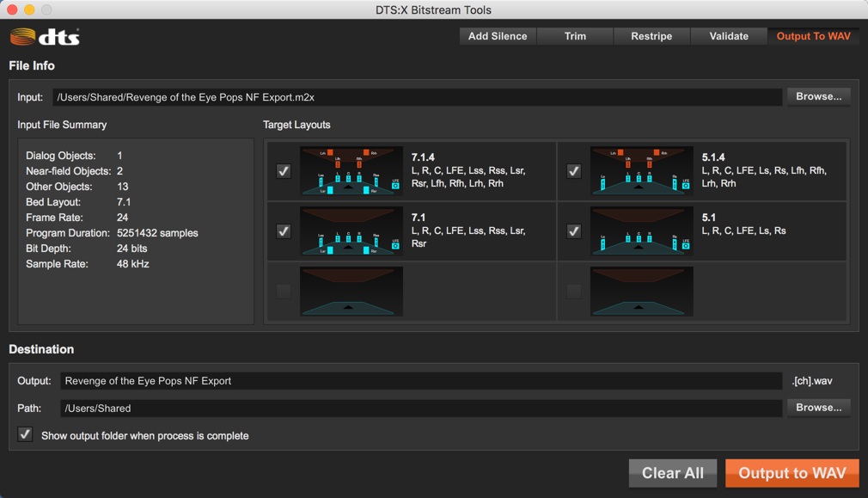Click the orange Output to WAV button
868x498 pixels.
click(792, 473)
